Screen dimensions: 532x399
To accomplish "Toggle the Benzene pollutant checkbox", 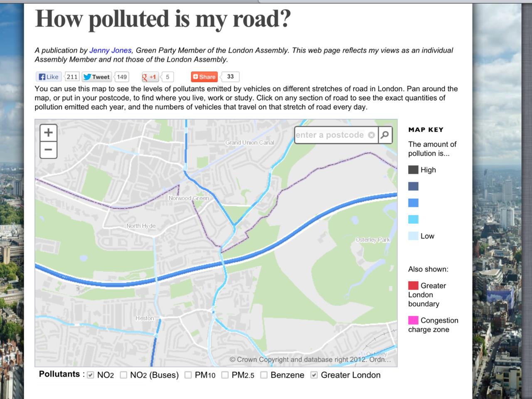I will coord(264,375).
